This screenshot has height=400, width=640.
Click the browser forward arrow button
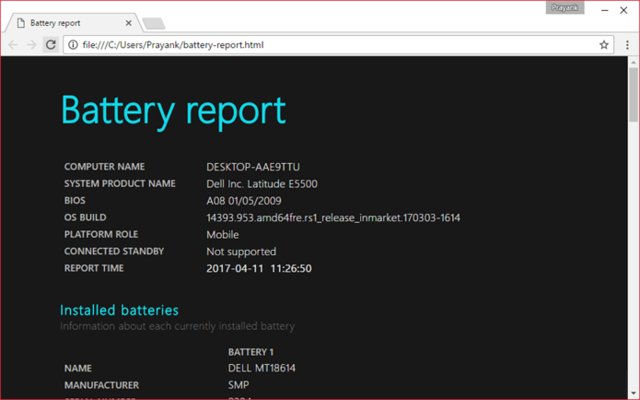(31, 45)
